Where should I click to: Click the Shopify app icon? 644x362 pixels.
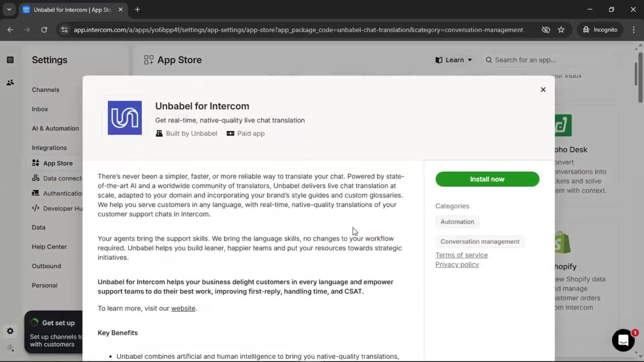[562, 242]
